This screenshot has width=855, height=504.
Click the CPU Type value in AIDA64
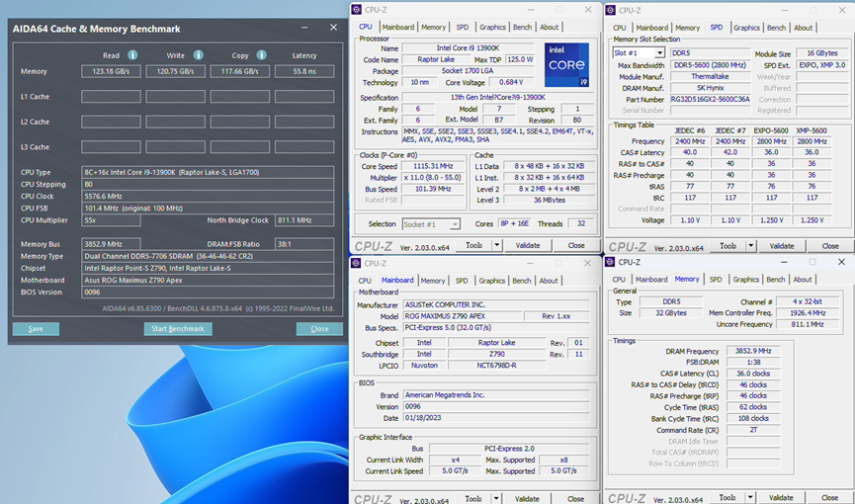coord(208,172)
